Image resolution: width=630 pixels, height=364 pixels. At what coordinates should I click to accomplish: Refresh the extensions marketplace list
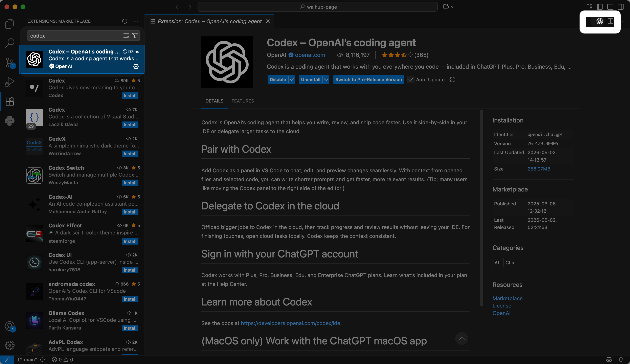tap(125, 21)
